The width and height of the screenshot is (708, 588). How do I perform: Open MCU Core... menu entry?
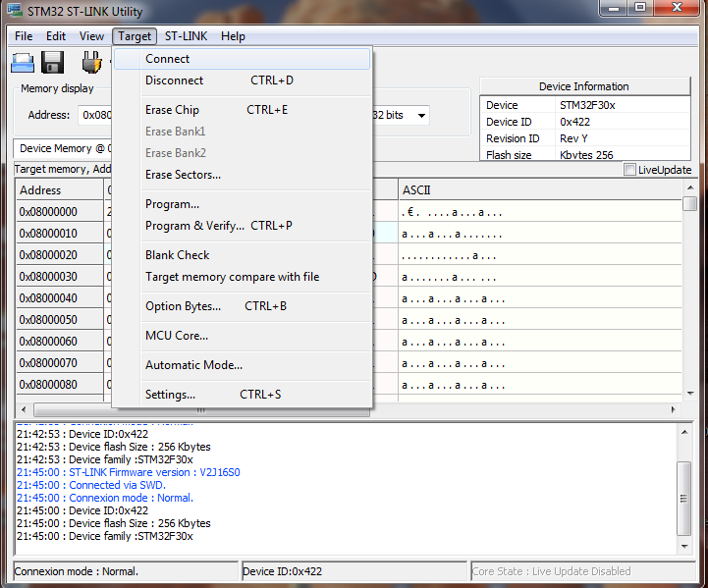click(242, 336)
